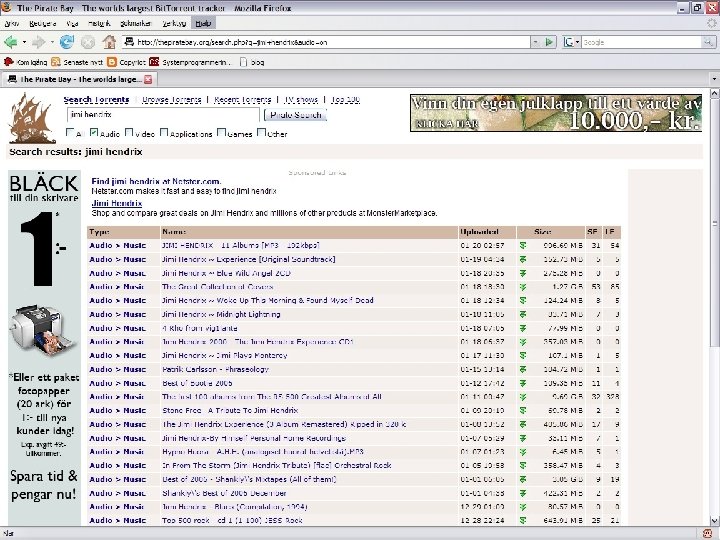Download torrent icon for JIMI HENDRIX 11 Albums
The width and height of the screenshot is (720, 540).
(x=523, y=246)
